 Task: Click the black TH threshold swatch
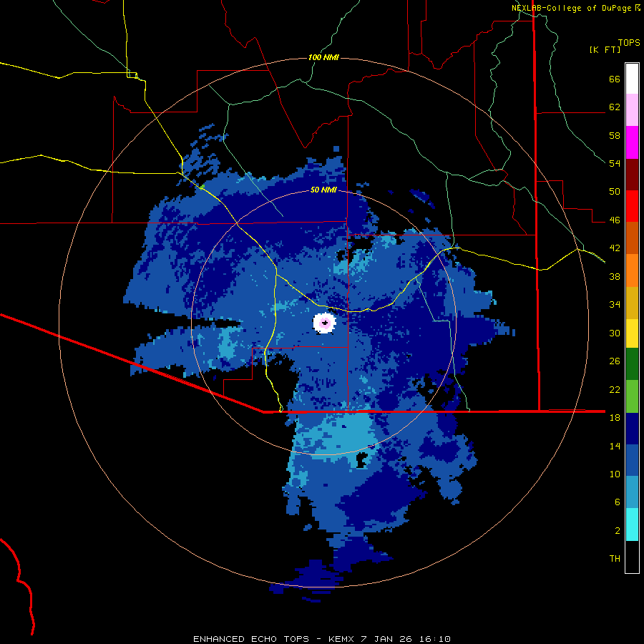pyautogui.click(x=632, y=557)
